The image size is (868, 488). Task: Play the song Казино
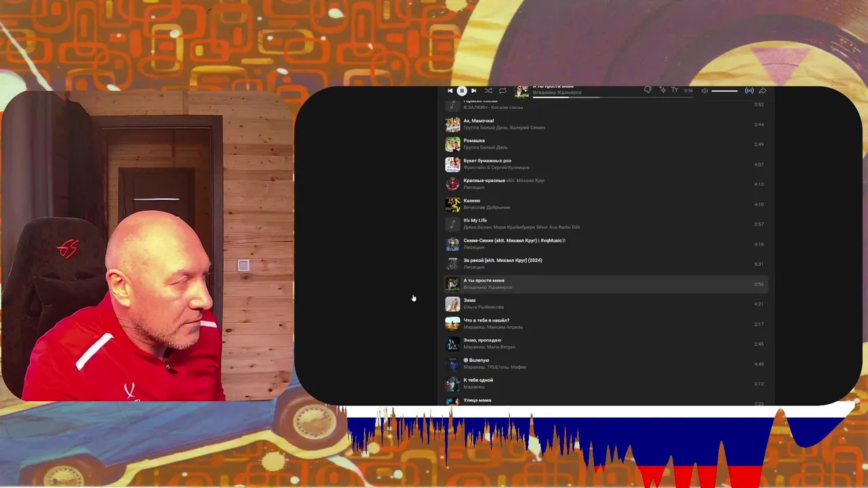click(472, 201)
